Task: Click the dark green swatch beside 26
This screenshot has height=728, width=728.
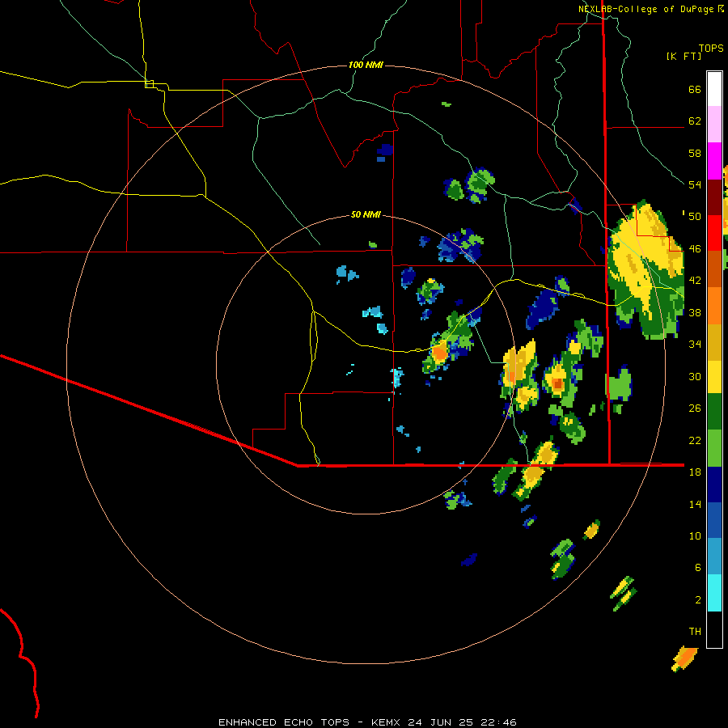Action: coord(714,412)
